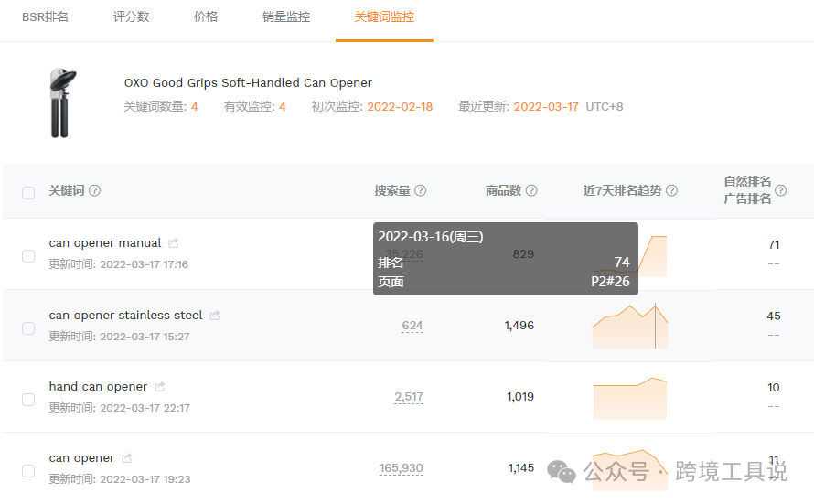Toggle the select-all checkbox in table header
Image resolution: width=814 pixels, height=504 pixels.
pyautogui.click(x=28, y=193)
